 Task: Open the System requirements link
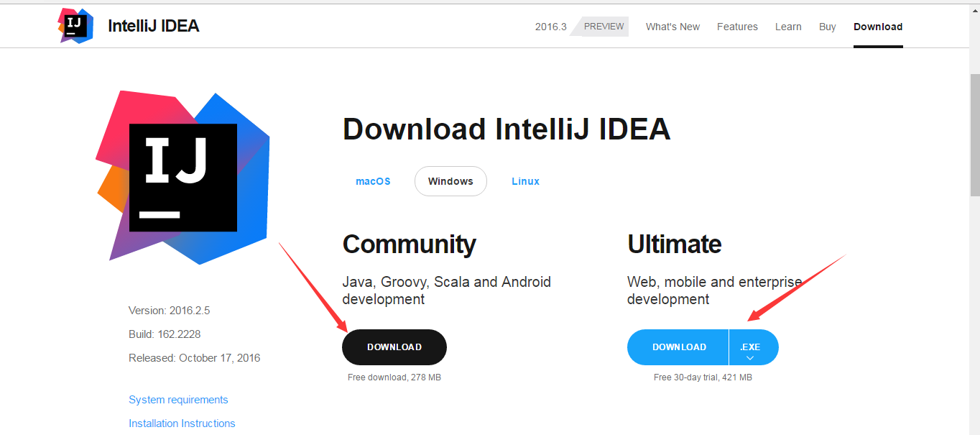click(x=178, y=400)
